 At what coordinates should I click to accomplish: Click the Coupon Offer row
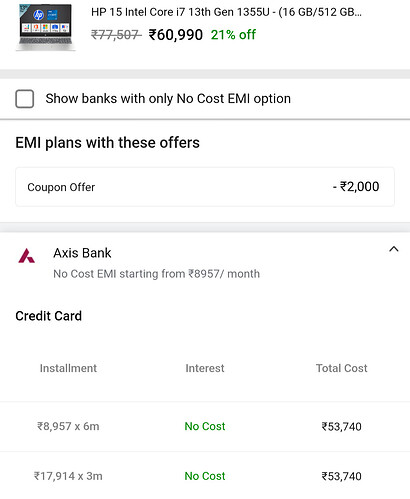tap(205, 187)
